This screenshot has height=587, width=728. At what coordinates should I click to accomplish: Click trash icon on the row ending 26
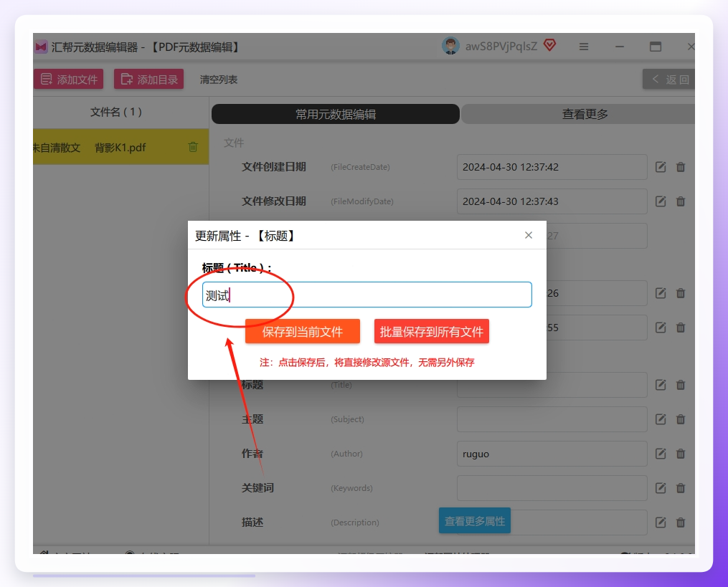click(681, 293)
